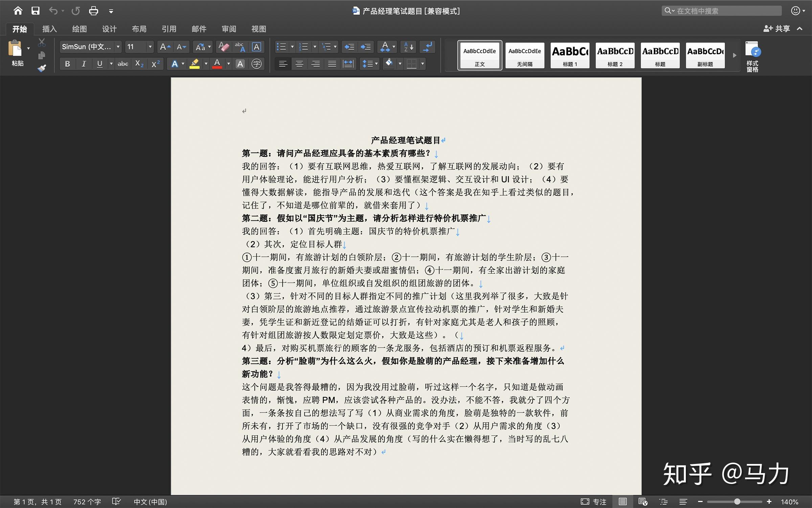Open the font name dropdown
The width and height of the screenshot is (812, 508).
tap(118, 47)
